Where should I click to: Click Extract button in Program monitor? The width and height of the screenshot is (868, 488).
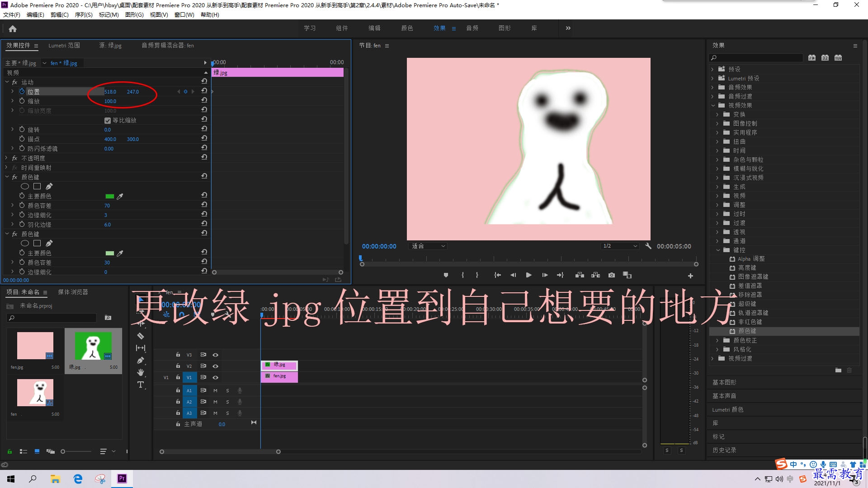(x=595, y=275)
